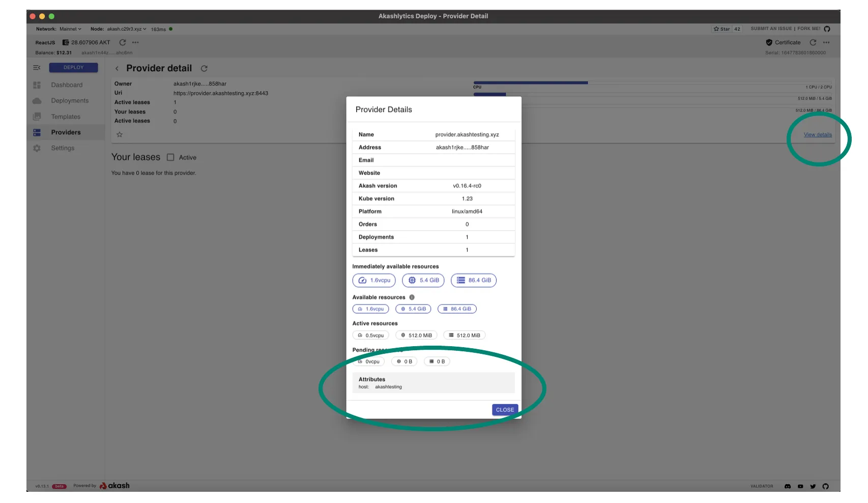Screen dimensions: 868x503
Task: Refresh the certificate
Action: click(813, 43)
